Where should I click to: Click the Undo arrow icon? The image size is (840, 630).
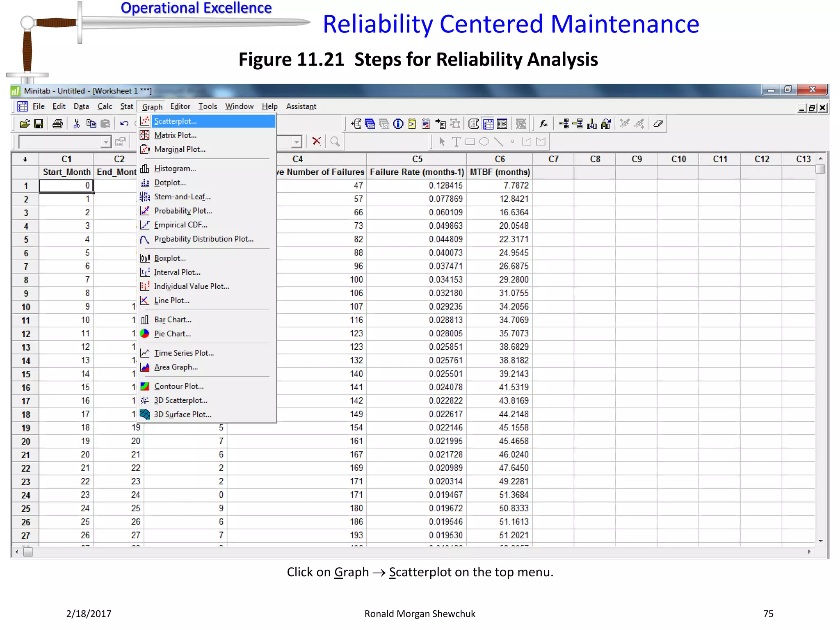[124, 123]
